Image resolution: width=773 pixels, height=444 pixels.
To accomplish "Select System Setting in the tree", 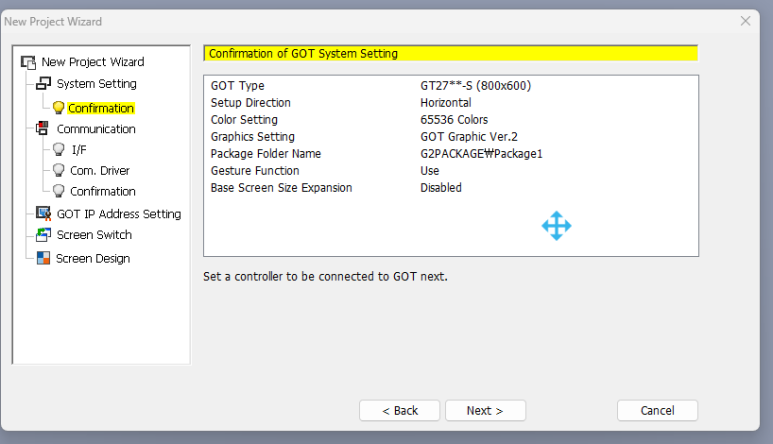I will [97, 84].
